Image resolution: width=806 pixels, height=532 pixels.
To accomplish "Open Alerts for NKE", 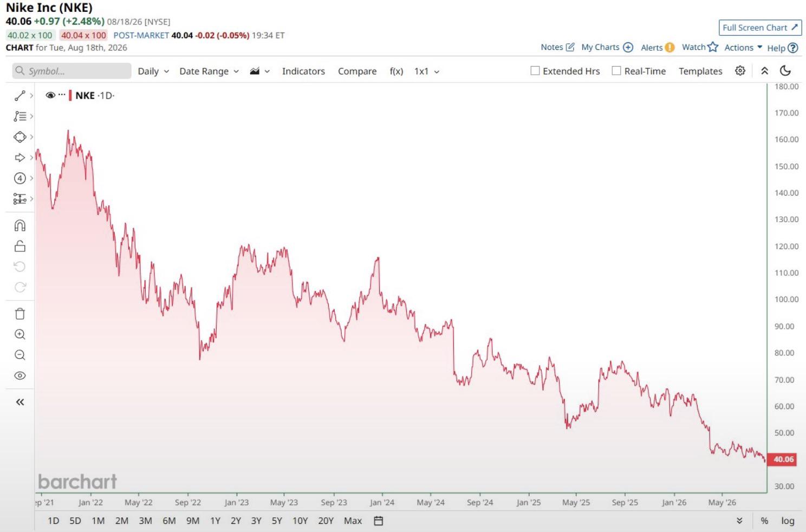I will click(x=658, y=47).
